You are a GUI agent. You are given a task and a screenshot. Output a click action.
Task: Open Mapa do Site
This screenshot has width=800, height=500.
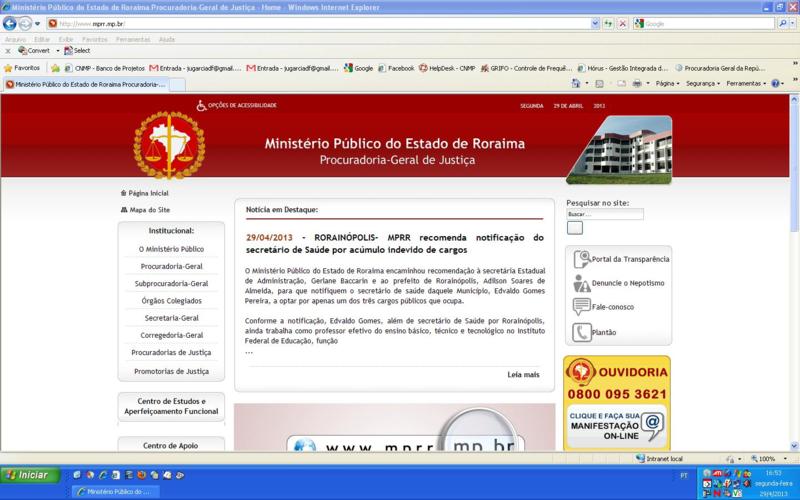[145, 210]
